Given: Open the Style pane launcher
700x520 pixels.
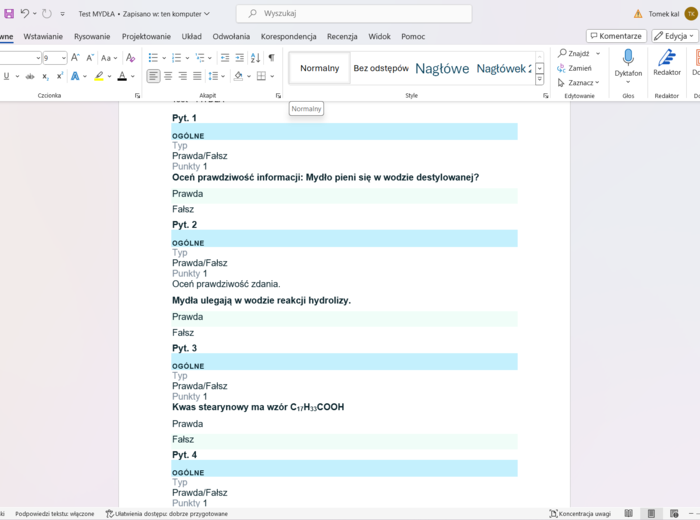Looking at the screenshot, I should (x=546, y=96).
